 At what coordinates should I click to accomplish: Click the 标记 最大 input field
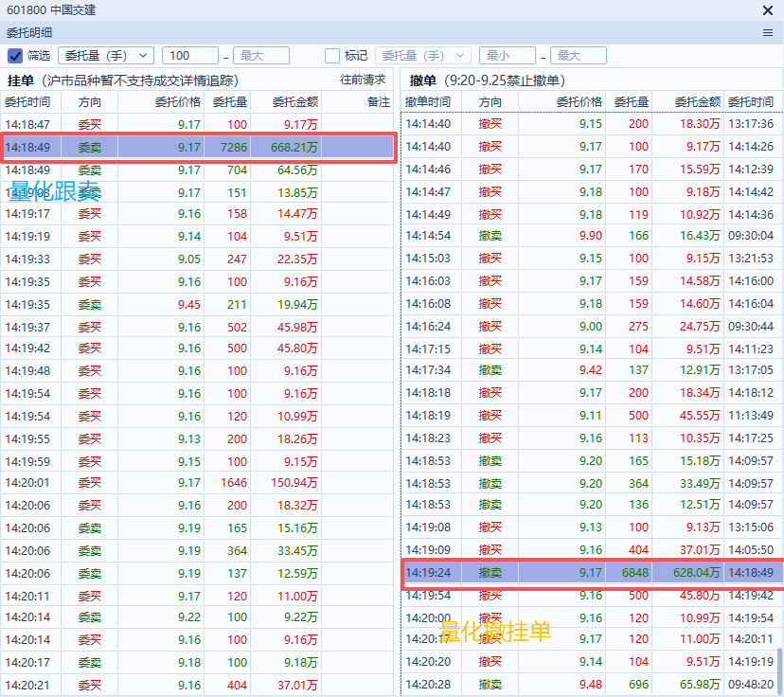(578, 56)
